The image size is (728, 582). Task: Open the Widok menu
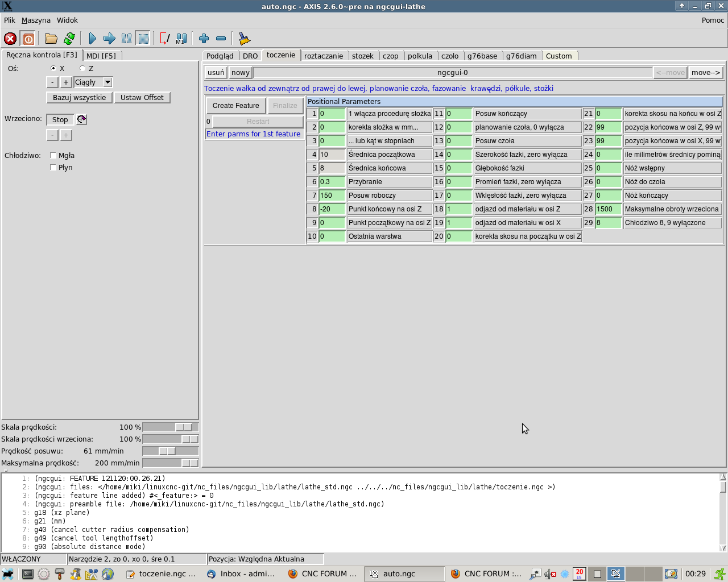[67, 20]
